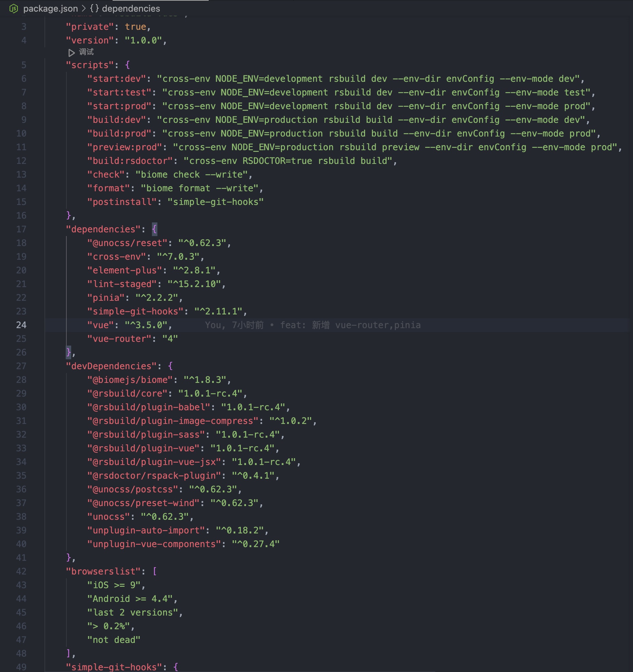Viewport: 633px width, 672px height.
Task: Click the "iOS >= 9" browserslist entry
Action: coord(114,585)
